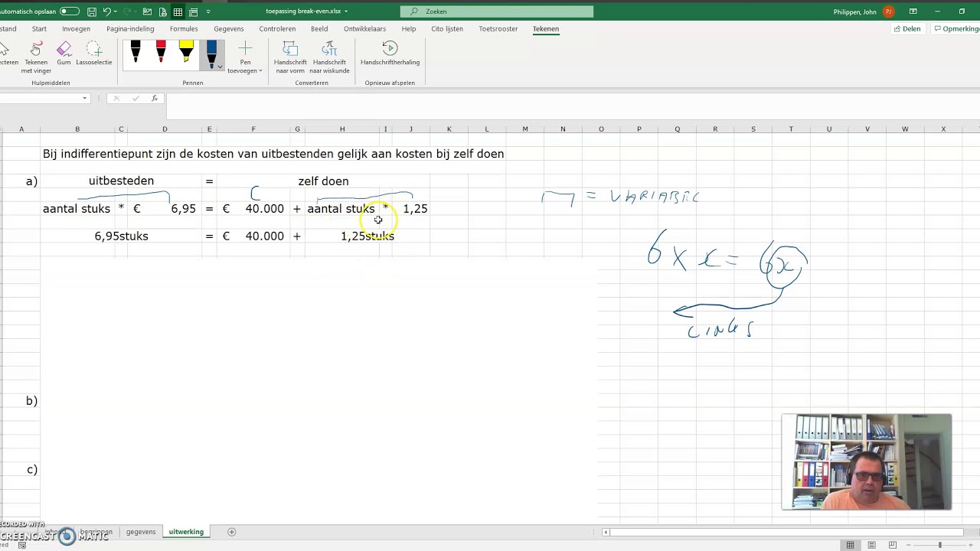
Task: Switch to Normal view icon in status bar
Action: pos(850,545)
